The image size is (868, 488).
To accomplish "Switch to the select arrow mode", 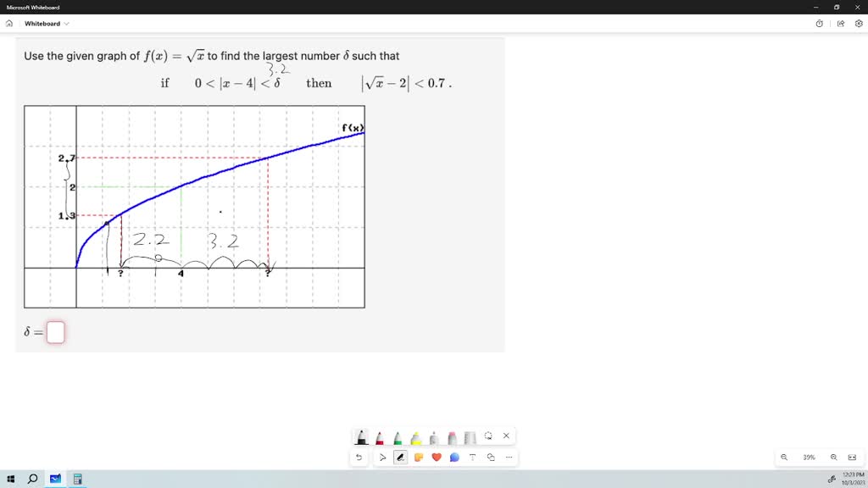I will (382, 457).
